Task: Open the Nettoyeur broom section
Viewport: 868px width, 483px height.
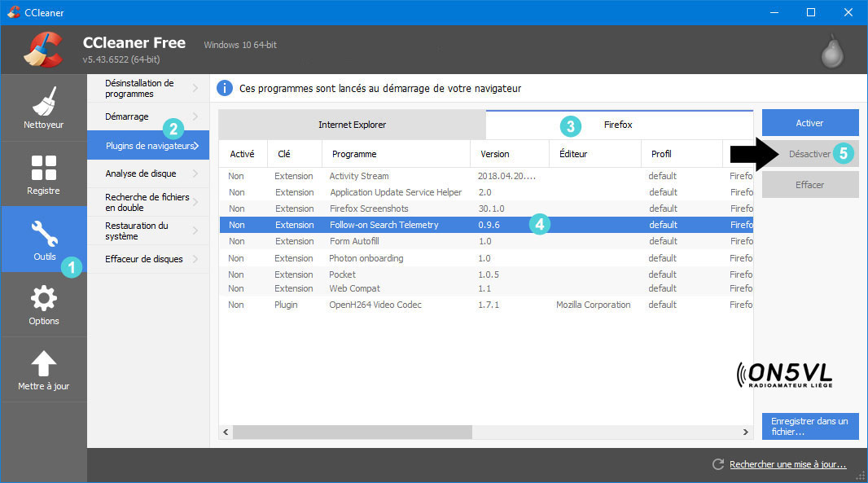Action: tap(44, 108)
